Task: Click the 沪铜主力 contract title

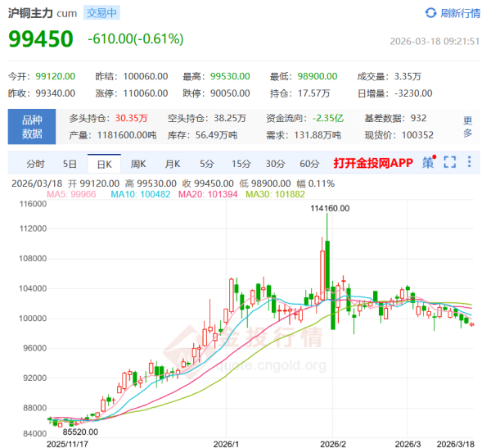Action: click(x=30, y=13)
